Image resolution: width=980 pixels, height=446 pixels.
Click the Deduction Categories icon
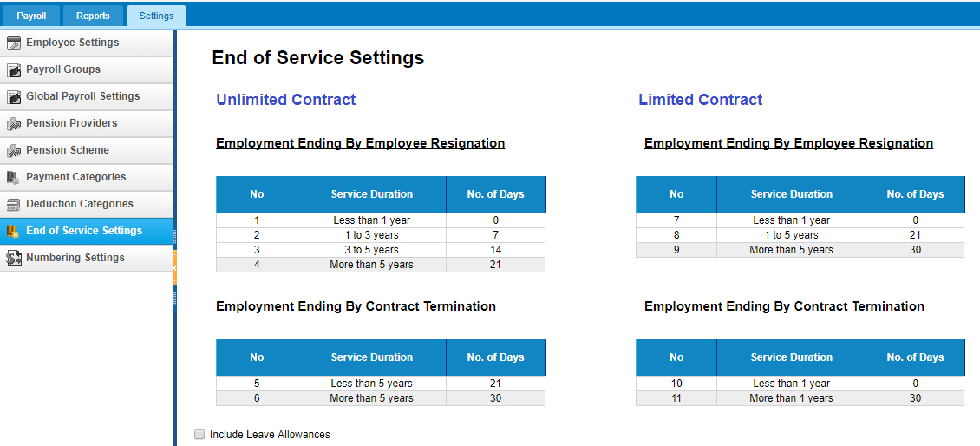(14, 205)
